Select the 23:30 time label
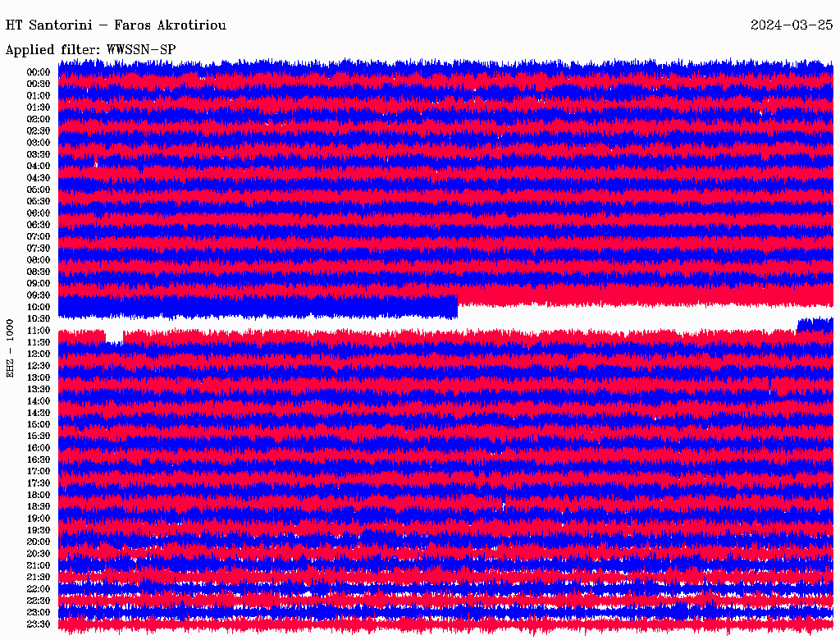Screen dimensions: 840x640 [x=39, y=624]
